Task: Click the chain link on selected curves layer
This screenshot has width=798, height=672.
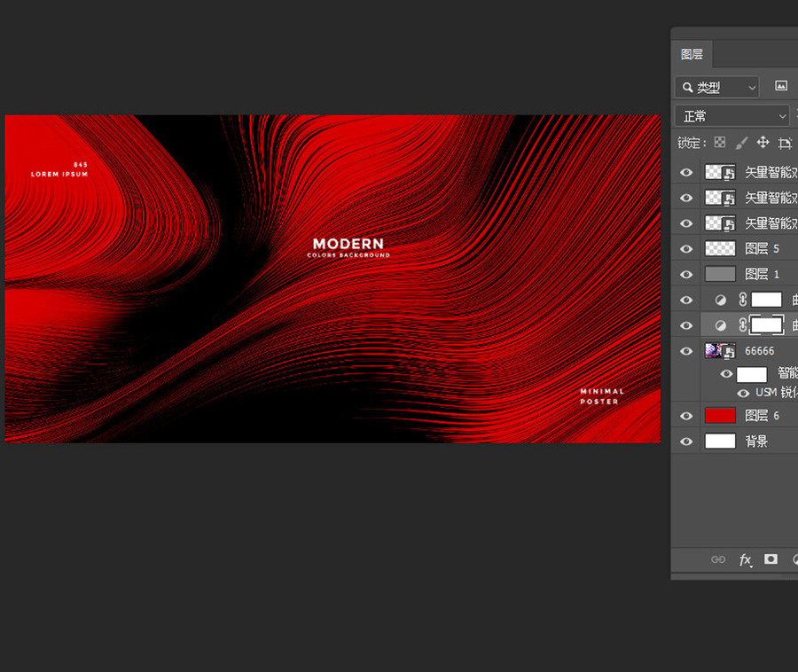Action: coord(742,325)
